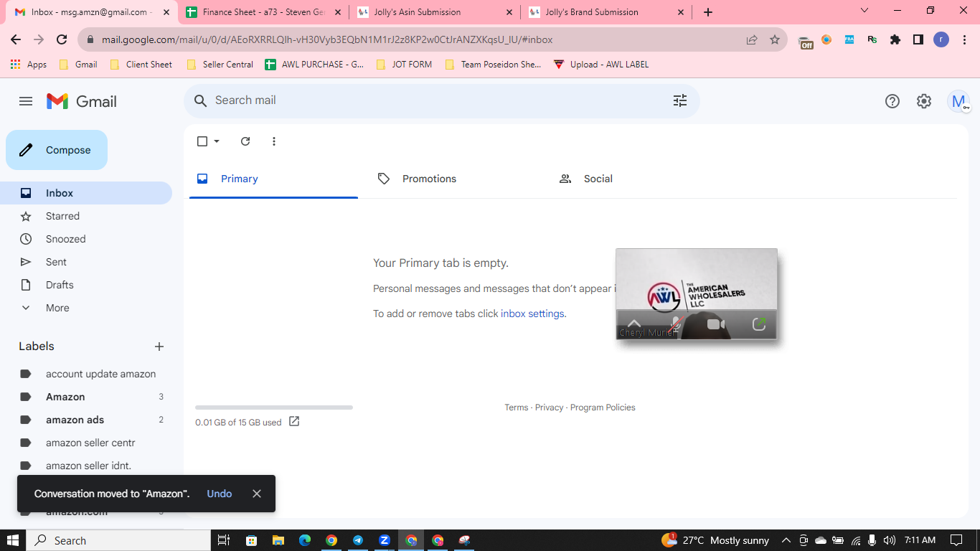Image resolution: width=980 pixels, height=551 pixels.
Task: Open Task View on the taskbar
Action: [x=224, y=540]
